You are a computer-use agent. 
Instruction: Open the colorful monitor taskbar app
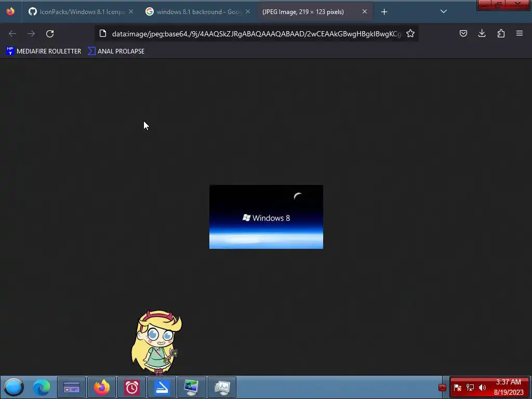pos(192,387)
